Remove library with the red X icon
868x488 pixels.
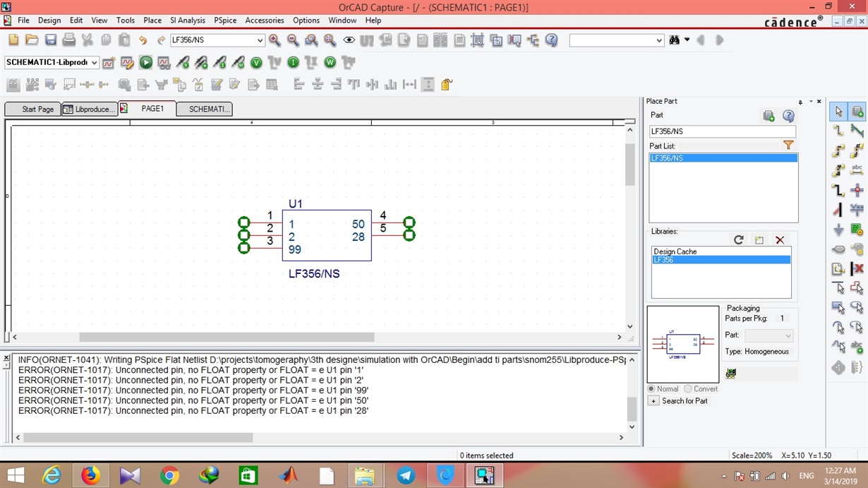tap(780, 240)
